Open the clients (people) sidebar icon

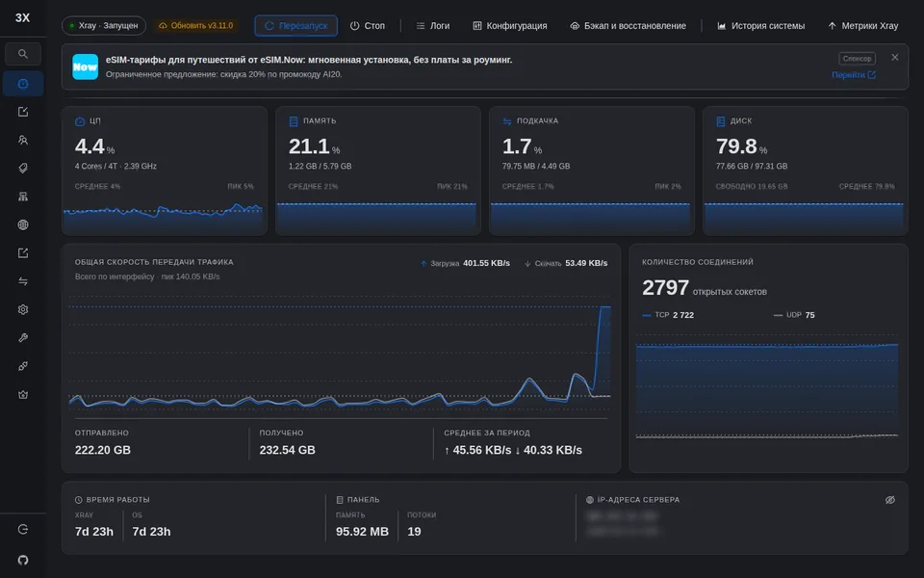pos(23,141)
